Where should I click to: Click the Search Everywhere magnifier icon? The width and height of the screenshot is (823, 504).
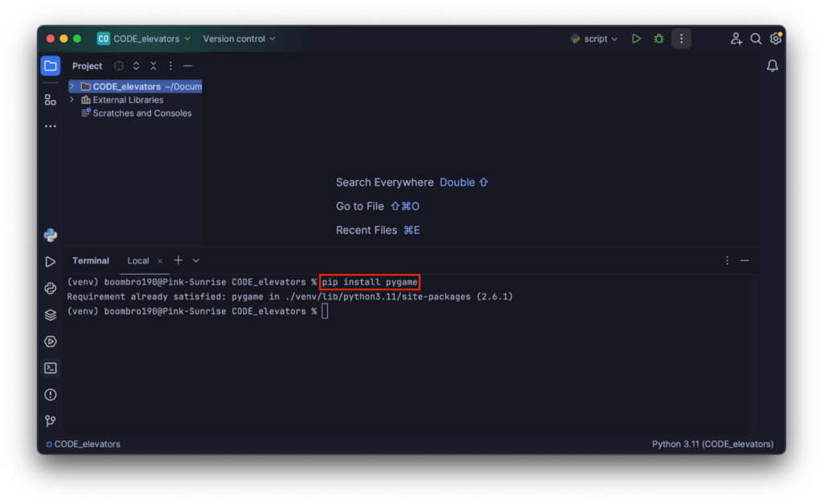(x=755, y=38)
